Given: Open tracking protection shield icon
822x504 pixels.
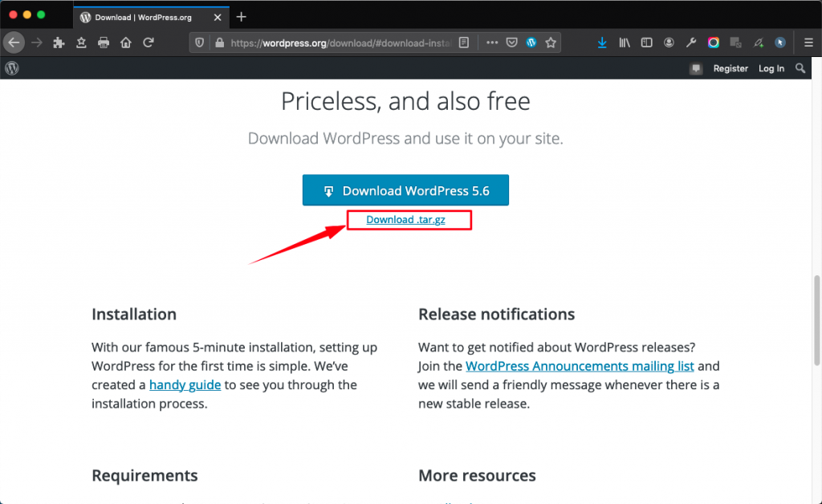Looking at the screenshot, I should pos(200,43).
